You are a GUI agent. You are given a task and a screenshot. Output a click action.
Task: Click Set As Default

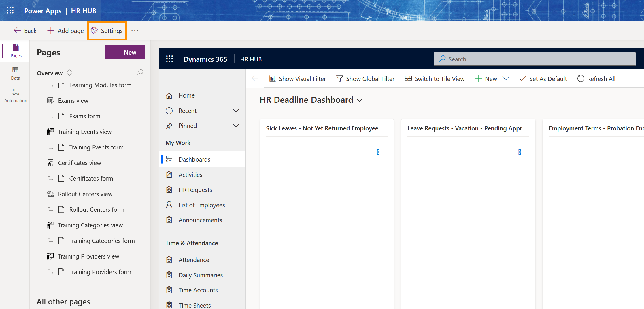(x=543, y=79)
